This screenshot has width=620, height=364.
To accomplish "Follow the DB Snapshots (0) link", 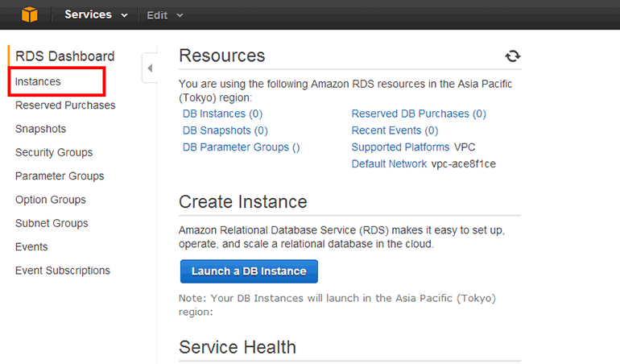I will 225,130.
